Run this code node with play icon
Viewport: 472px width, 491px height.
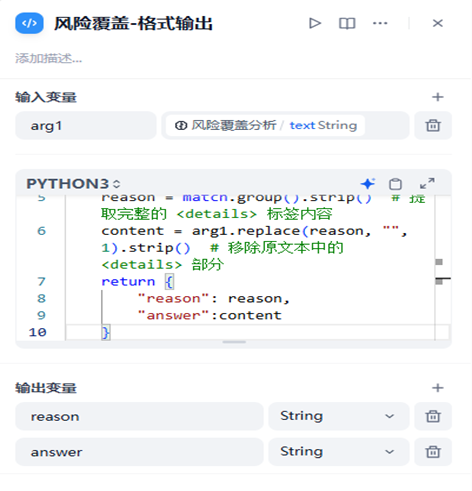point(315,23)
